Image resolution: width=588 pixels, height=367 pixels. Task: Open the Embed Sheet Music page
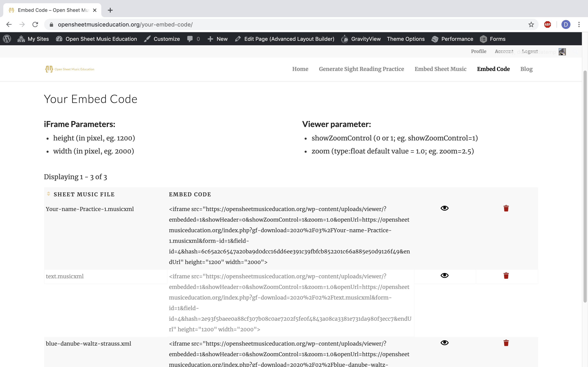[440, 69]
